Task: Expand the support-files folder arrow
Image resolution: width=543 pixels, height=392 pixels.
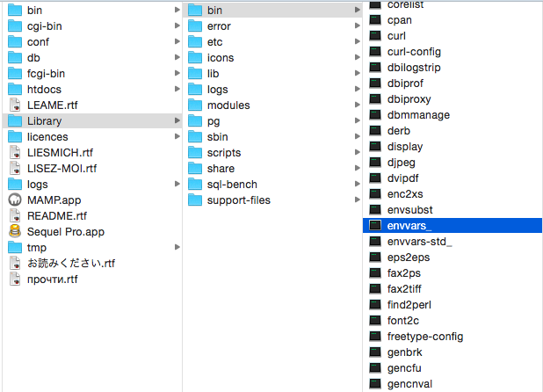Action: click(x=357, y=200)
